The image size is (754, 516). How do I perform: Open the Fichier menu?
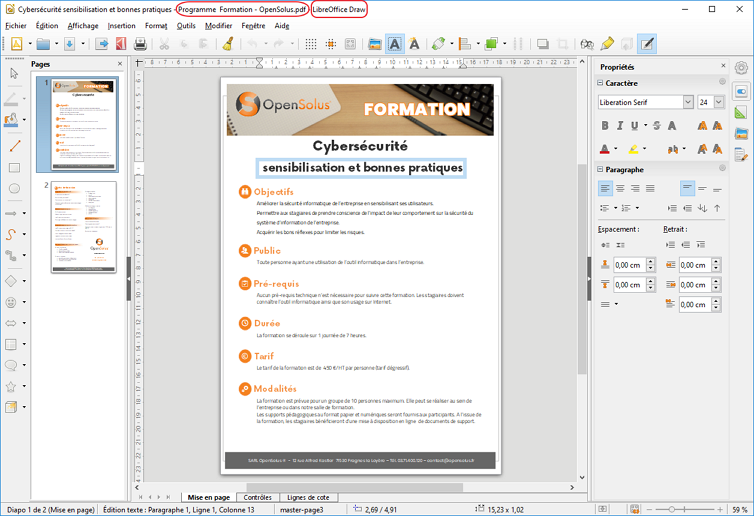click(16, 25)
